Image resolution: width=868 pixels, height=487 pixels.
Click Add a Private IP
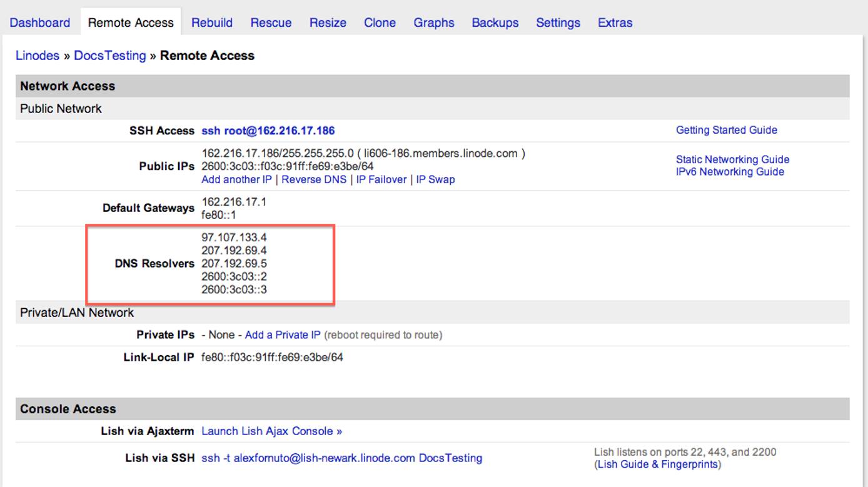[283, 334]
